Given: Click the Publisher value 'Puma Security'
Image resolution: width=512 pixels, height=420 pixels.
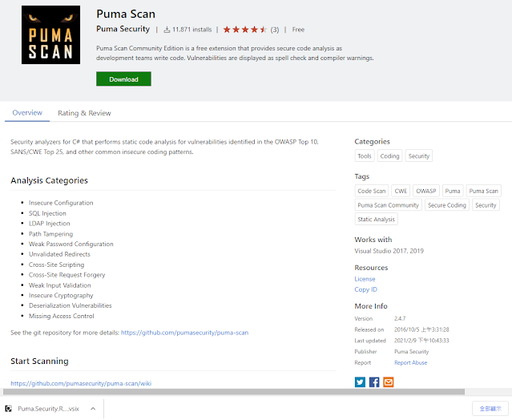Looking at the screenshot, I should pos(411,351).
